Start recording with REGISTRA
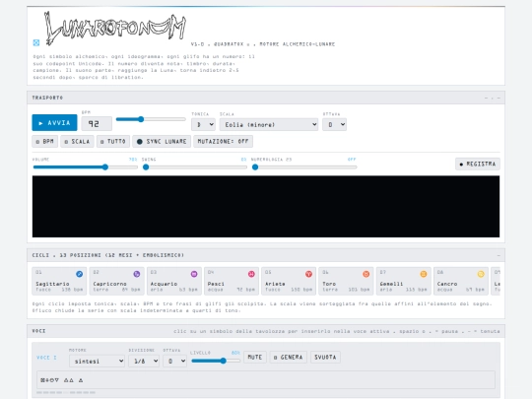Screen dimensions: 532x399 [x=478, y=164]
